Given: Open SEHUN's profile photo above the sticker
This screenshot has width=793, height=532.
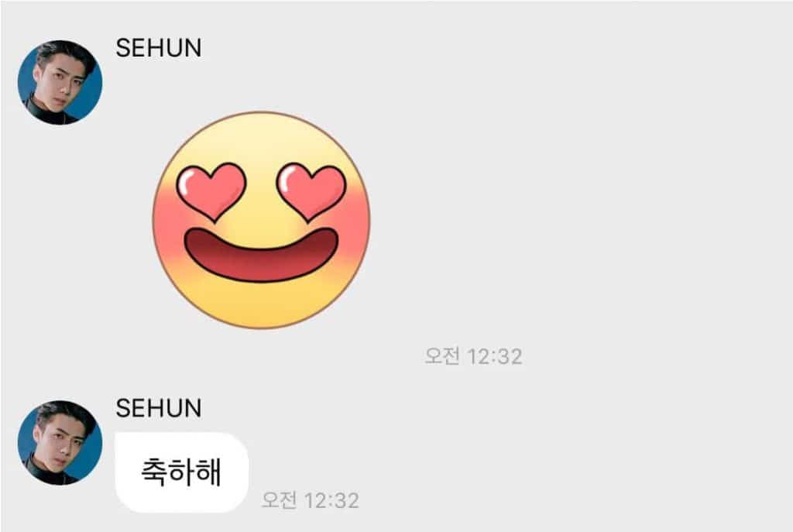Looking at the screenshot, I should (60, 82).
